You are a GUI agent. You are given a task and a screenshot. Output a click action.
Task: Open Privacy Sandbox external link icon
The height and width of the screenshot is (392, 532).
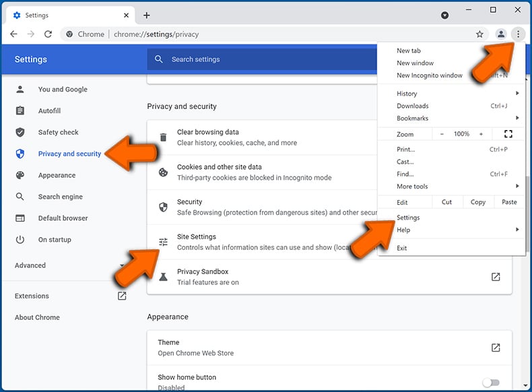pos(496,277)
